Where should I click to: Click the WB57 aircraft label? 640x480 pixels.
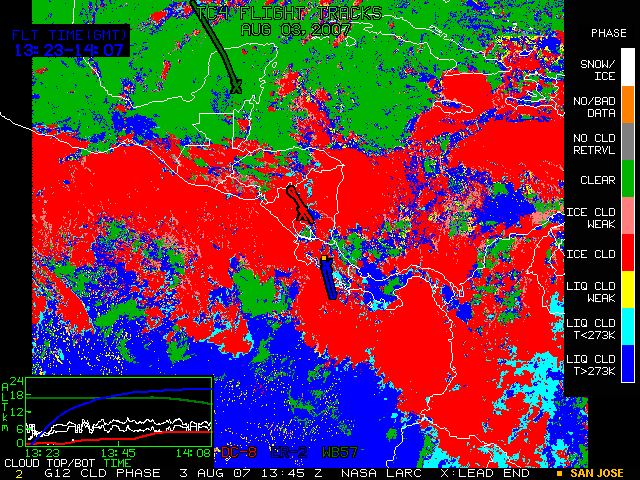tap(335, 453)
